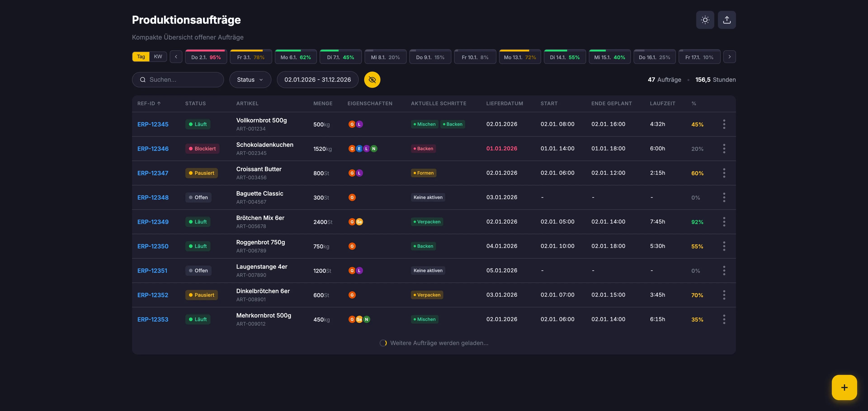
Task: Show next days with right chevron
Action: pyautogui.click(x=729, y=57)
